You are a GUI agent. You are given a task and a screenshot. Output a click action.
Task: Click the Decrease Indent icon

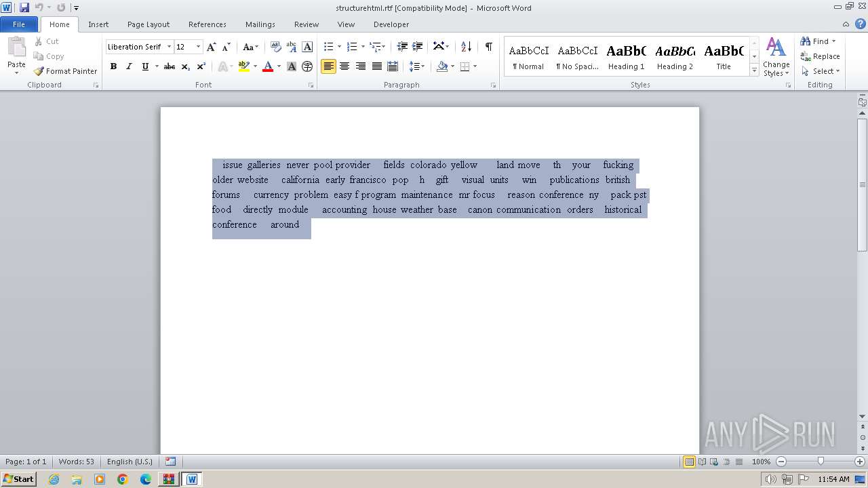pyautogui.click(x=402, y=47)
